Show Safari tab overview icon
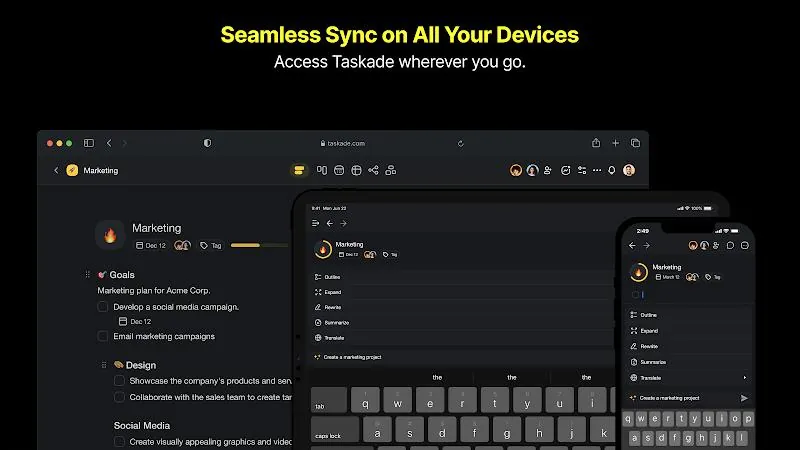Viewport: 800px width, 450px height. click(635, 143)
